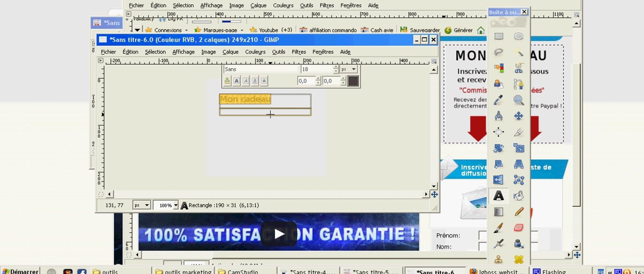The height and width of the screenshot is (274, 644).
Task: Select the Zoom magnifier tool
Action: click(x=519, y=100)
